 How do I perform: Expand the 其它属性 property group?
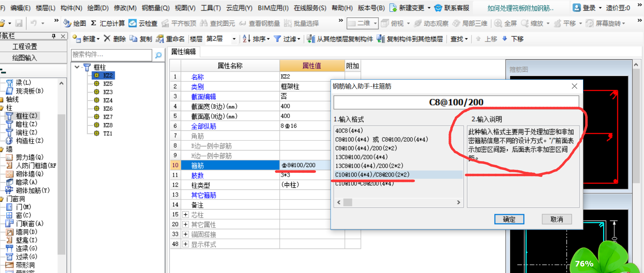[x=185, y=224]
